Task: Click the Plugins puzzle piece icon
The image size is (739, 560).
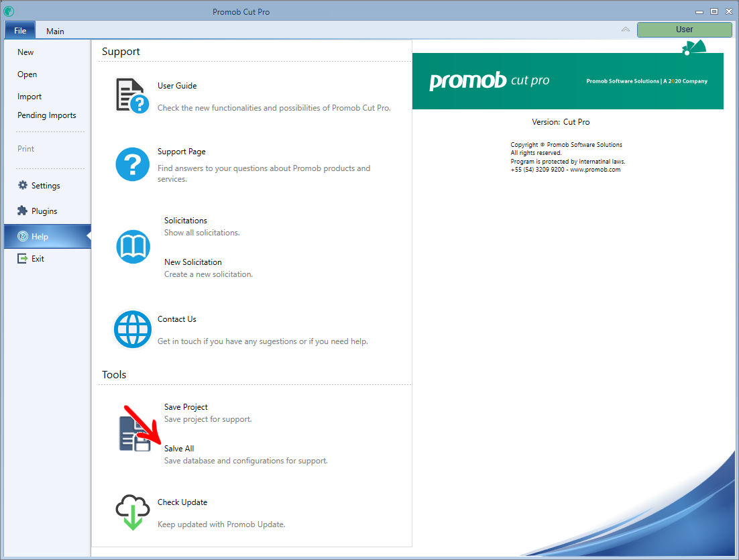Action: coord(23,211)
